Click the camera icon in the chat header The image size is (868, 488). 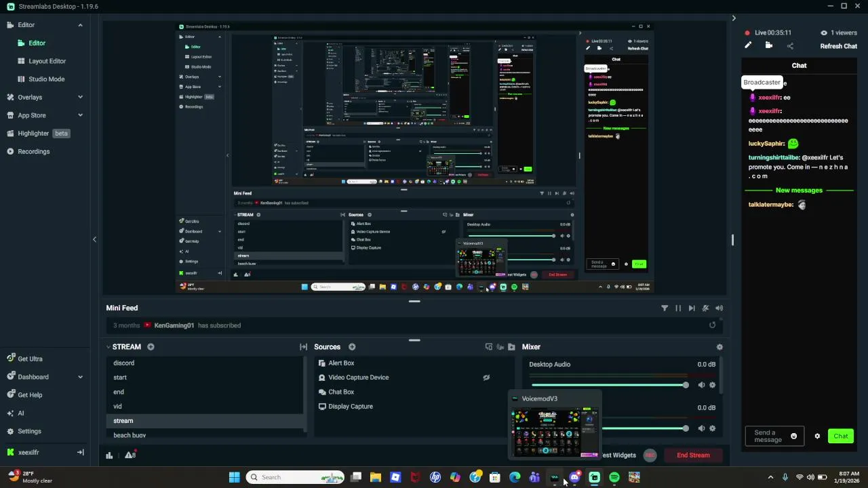768,45
